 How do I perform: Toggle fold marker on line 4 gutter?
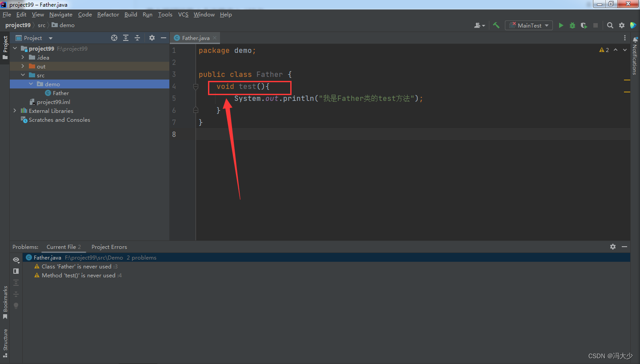pyautogui.click(x=196, y=87)
